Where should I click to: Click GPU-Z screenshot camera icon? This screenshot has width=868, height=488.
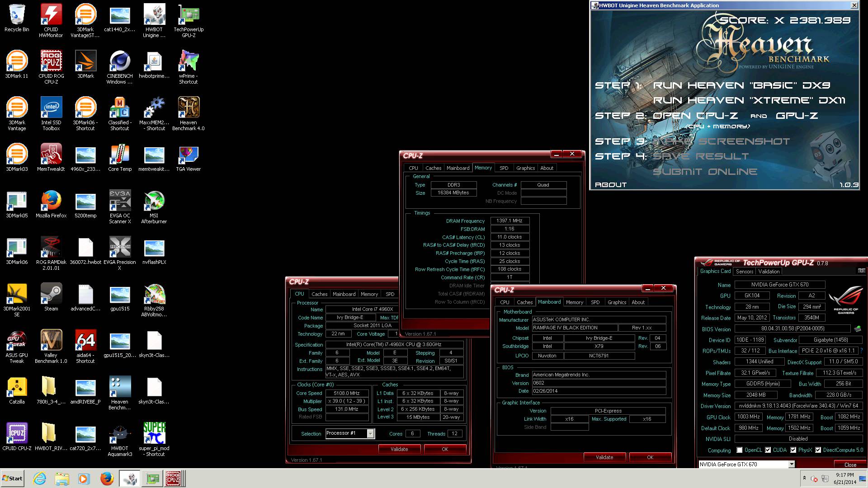tap(861, 271)
